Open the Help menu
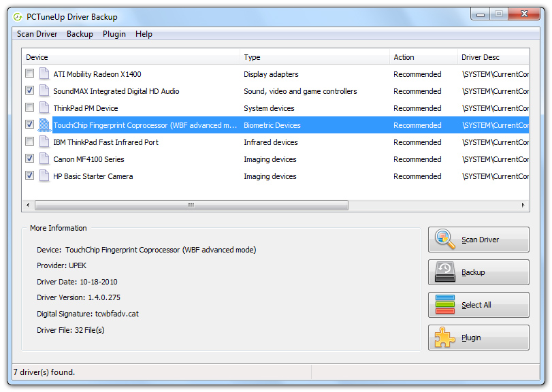Viewport: 552px width, 392px height. point(144,34)
